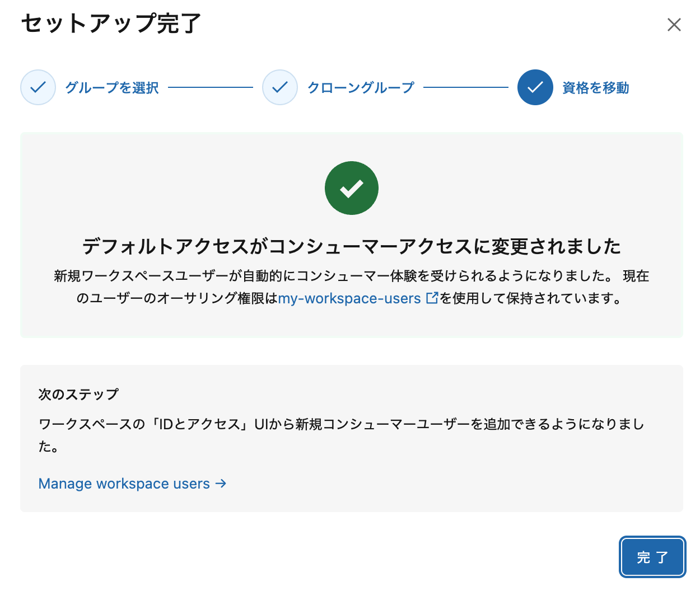Viewport: 700px width, 591px height.
Task: Select the クローングループ step checkmark circle
Action: 280,87
